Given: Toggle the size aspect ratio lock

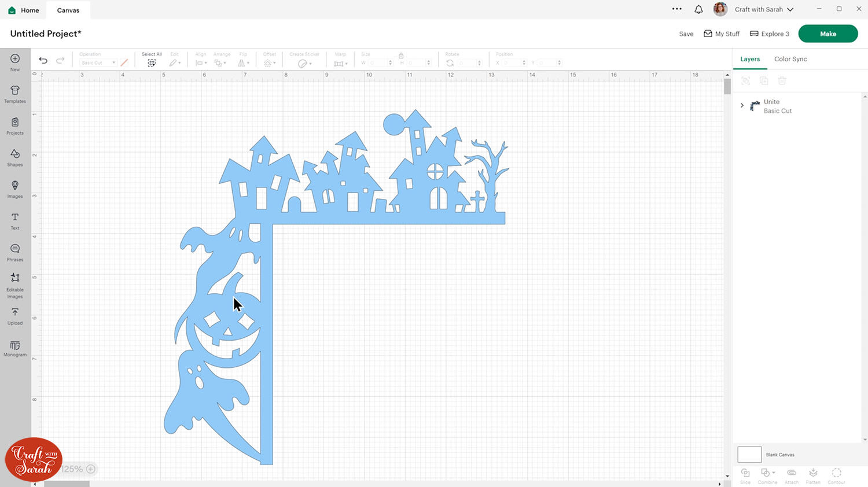Looking at the screenshot, I should tap(400, 56).
